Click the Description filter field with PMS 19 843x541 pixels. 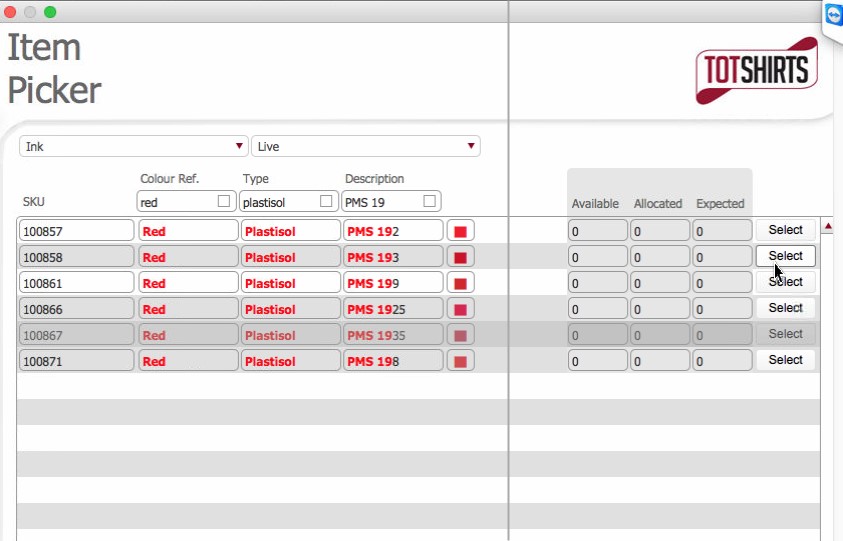click(380, 202)
